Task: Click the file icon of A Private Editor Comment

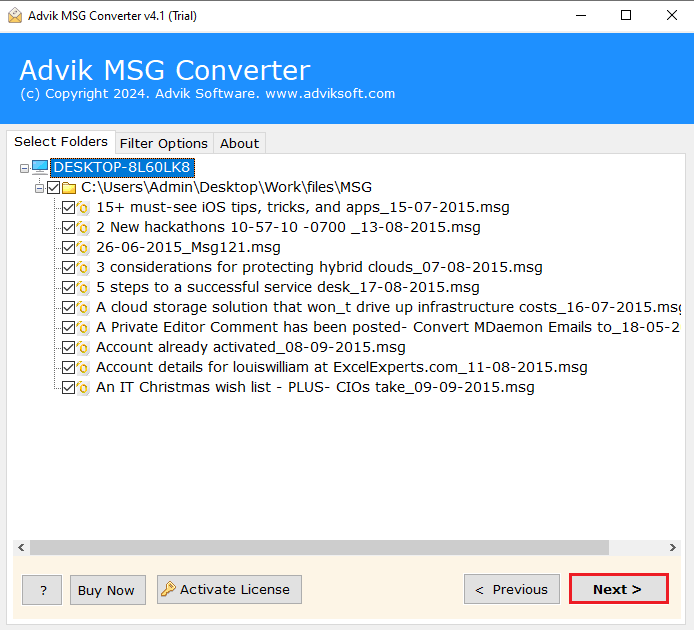Action: [83, 327]
